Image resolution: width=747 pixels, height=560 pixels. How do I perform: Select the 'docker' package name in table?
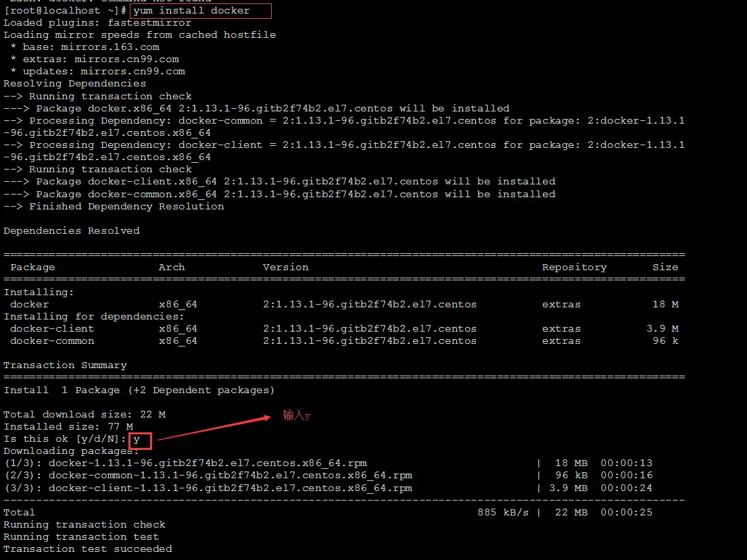click(30, 304)
